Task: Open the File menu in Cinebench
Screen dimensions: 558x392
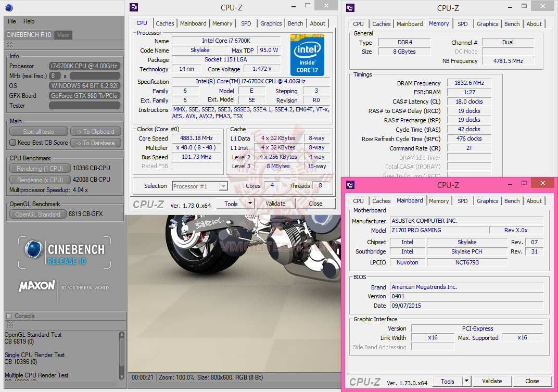Action: coord(12,21)
